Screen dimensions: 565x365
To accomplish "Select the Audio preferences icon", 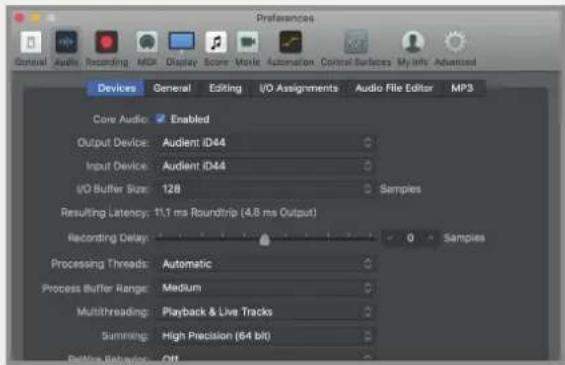I will 66,43.
